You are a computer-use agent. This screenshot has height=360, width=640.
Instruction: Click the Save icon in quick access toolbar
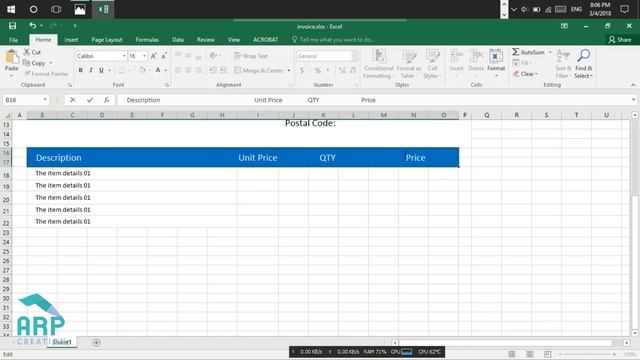12,26
